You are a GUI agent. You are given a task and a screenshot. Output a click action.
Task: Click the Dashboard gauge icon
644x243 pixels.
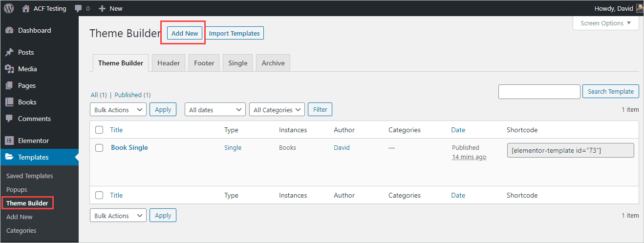point(9,30)
